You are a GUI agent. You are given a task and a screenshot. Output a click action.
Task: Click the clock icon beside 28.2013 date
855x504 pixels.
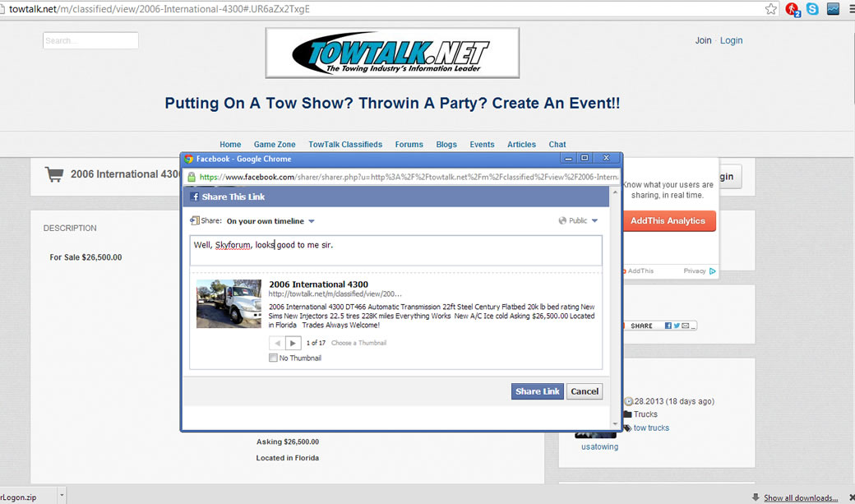628,401
